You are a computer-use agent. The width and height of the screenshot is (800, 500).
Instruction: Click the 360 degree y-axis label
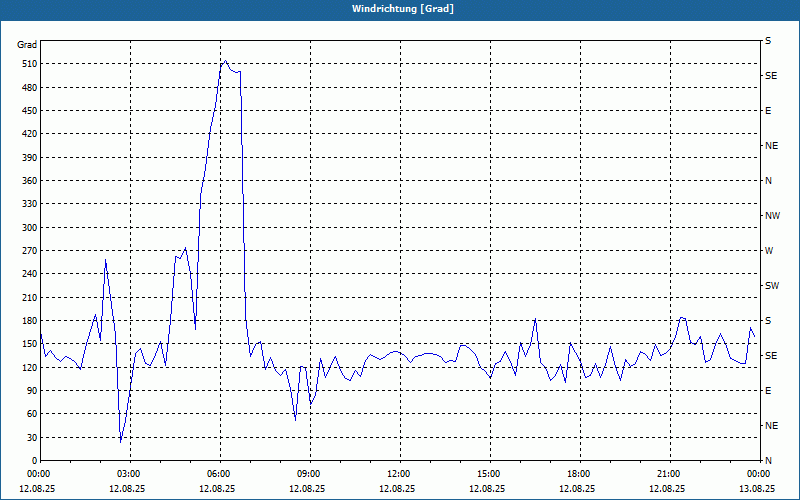pos(30,181)
